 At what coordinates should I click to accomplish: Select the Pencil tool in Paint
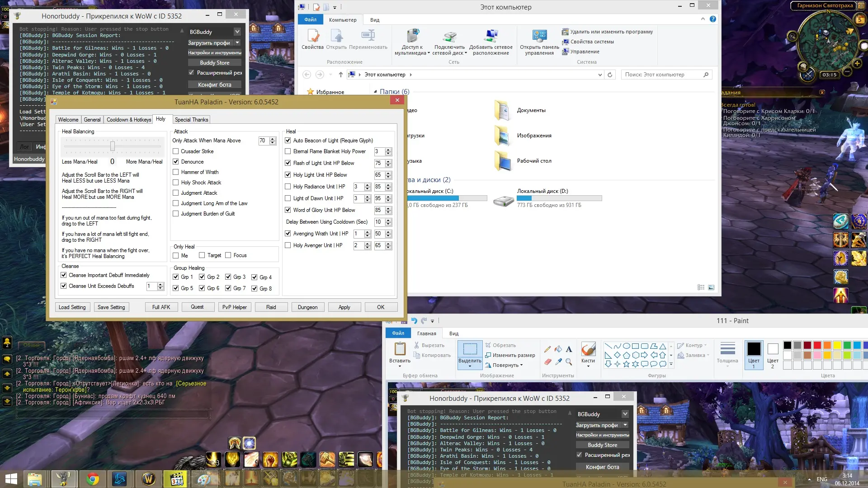[547, 349]
